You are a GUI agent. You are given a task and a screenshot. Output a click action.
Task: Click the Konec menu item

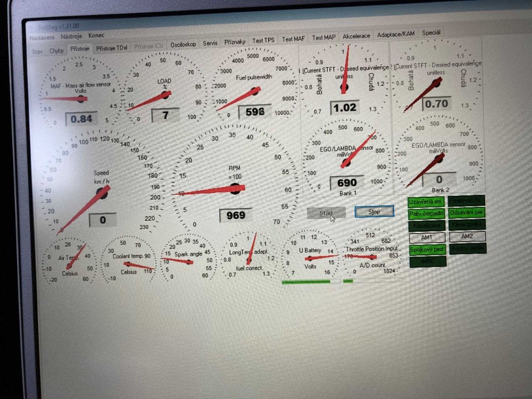pyautogui.click(x=96, y=35)
